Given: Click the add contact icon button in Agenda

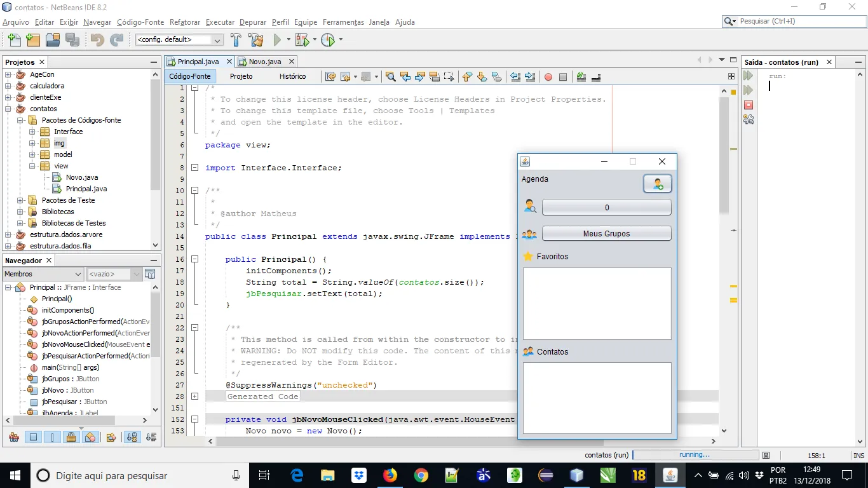Looking at the screenshot, I should click(657, 184).
